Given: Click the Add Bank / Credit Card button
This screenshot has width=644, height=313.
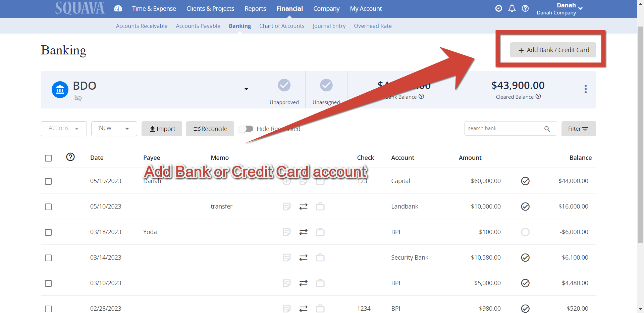Looking at the screenshot, I should (553, 50).
